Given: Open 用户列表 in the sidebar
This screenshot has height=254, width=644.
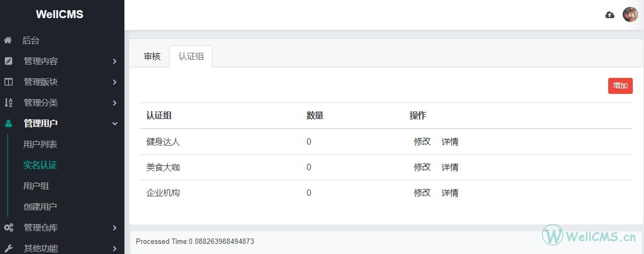Looking at the screenshot, I should pyautogui.click(x=40, y=144).
